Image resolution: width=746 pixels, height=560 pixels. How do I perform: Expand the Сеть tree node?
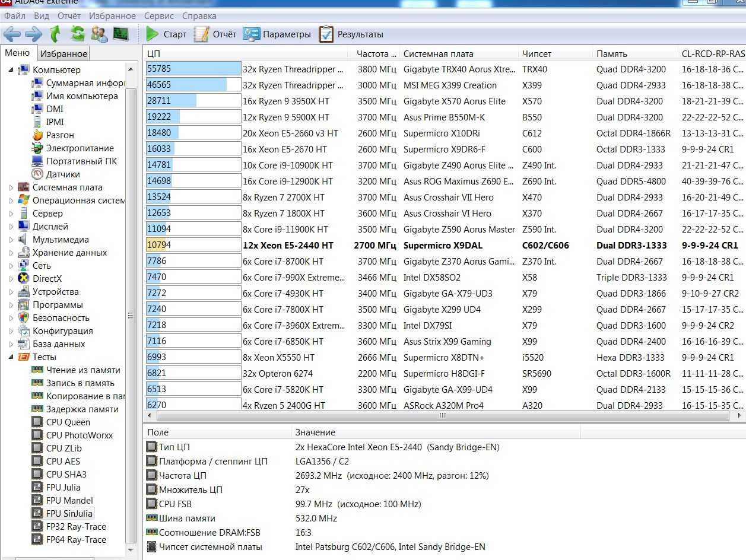tap(11, 266)
